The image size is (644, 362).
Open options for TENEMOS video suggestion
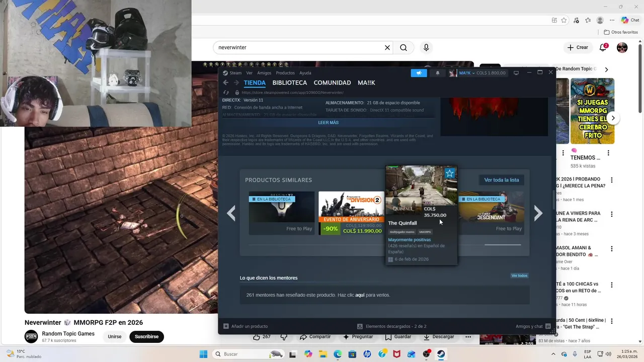[608, 153]
